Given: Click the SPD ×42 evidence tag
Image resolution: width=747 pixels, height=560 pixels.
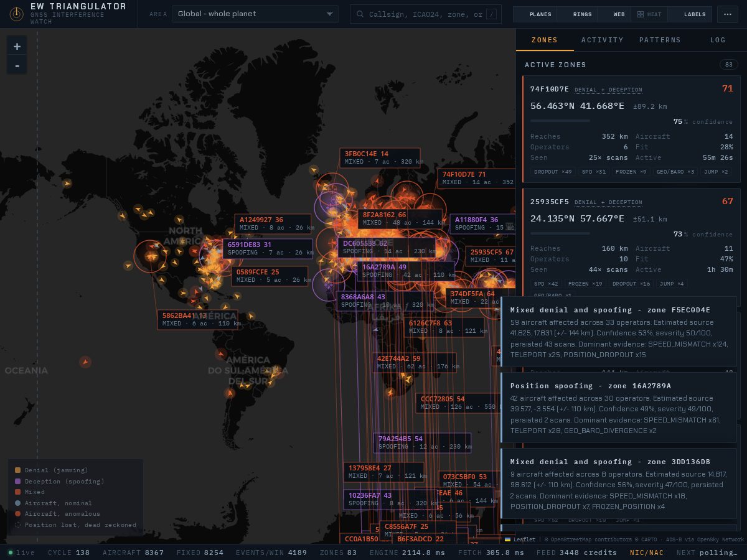Looking at the screenshot, I should 546,284.
